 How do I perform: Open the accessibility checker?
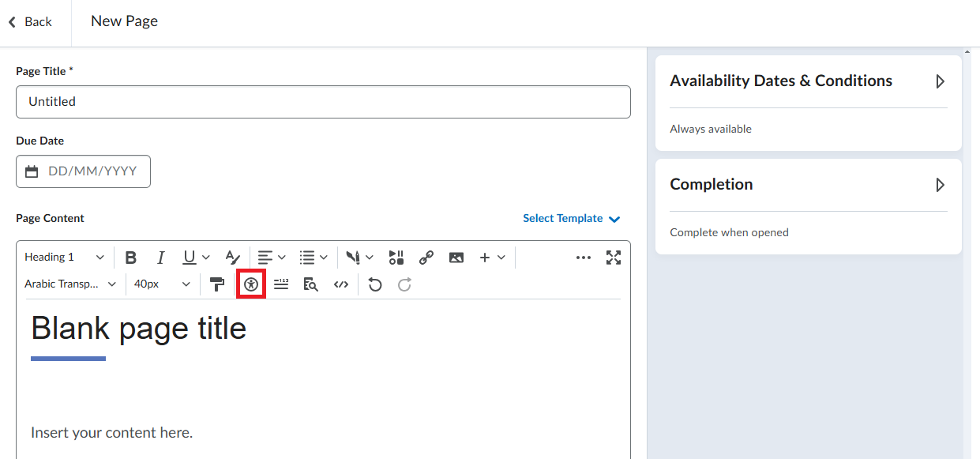click(251, 284)
